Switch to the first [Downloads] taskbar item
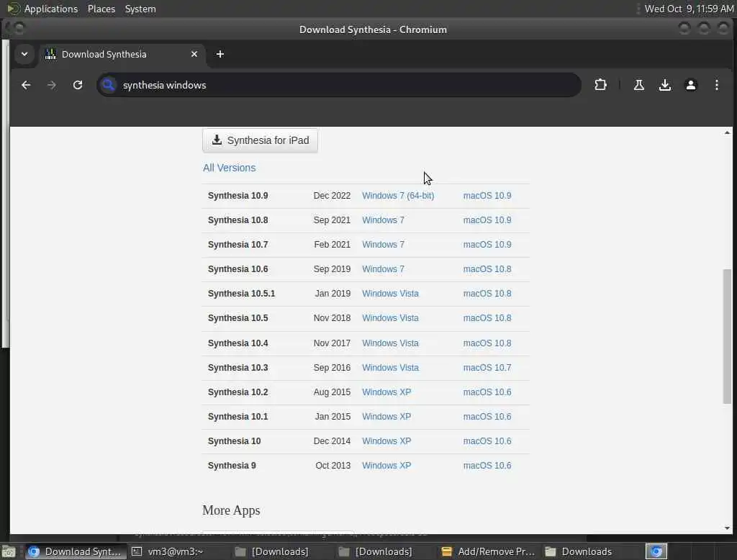 coord(273,551)
